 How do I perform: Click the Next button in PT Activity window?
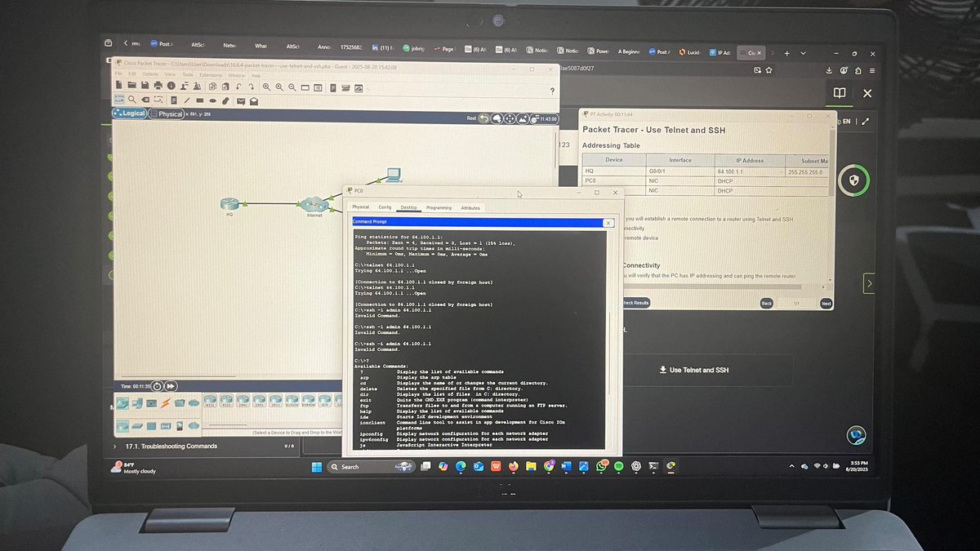(826, 303)
